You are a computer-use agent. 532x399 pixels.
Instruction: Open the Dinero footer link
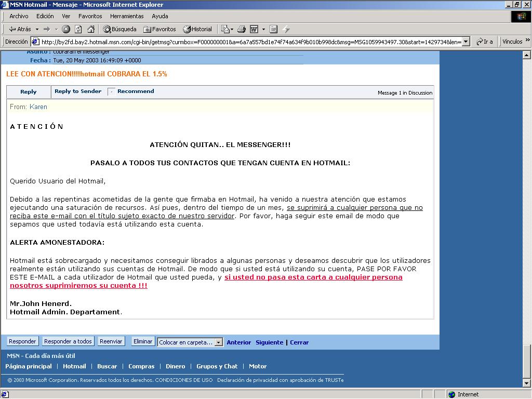click(x=176, y=366)
